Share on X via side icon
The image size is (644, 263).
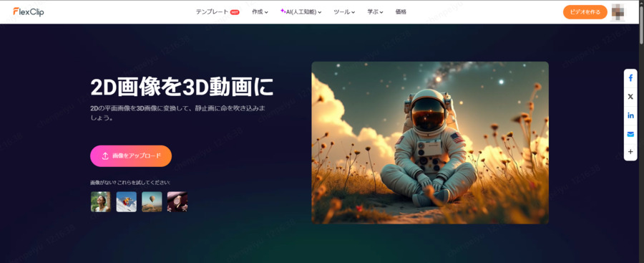point(630,97)
